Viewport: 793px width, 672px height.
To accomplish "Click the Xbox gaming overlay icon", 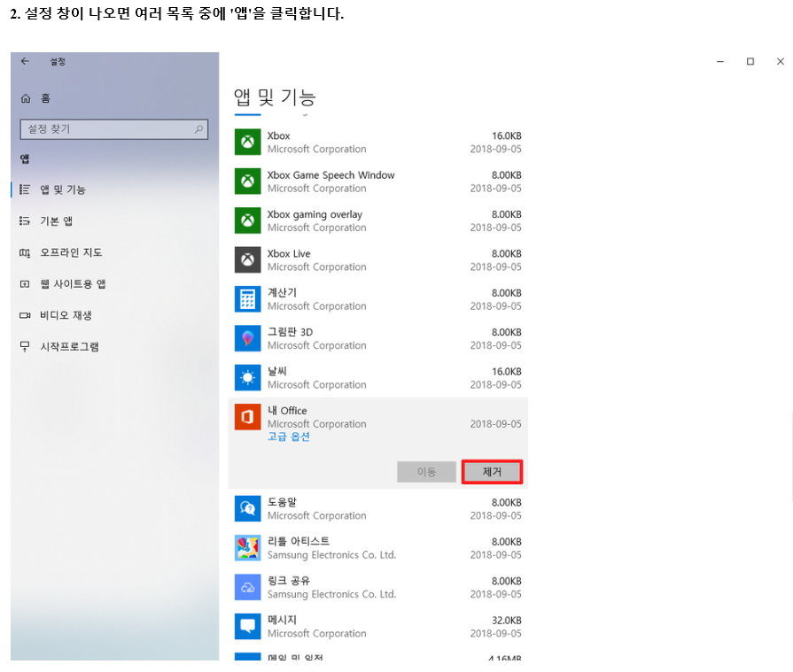I will click(x=248, y=220).
